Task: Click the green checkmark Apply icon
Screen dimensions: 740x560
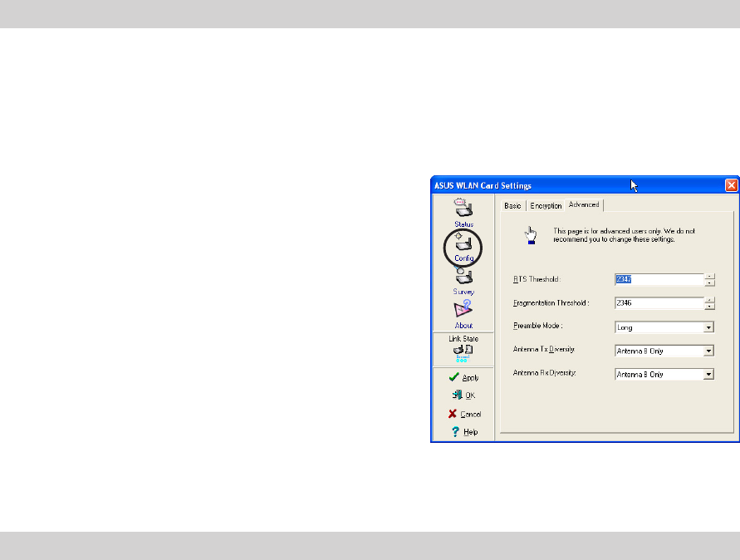Action: pos(453,377)
